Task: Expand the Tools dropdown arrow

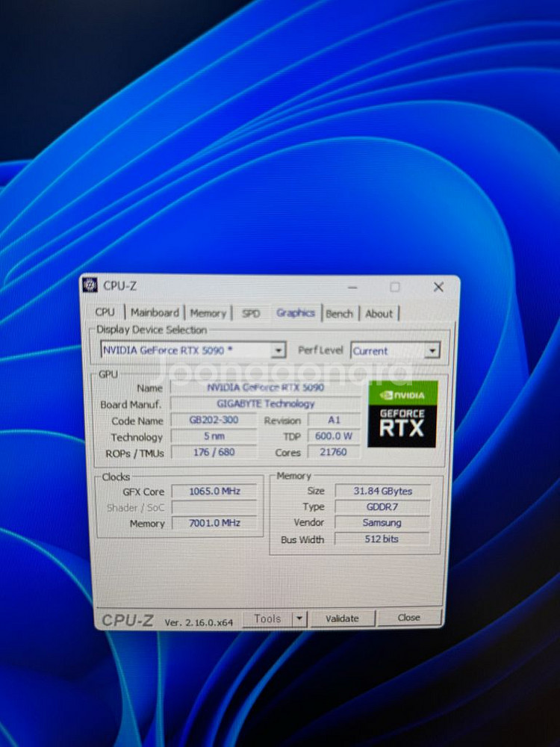Action: click(x=299, y=619)
